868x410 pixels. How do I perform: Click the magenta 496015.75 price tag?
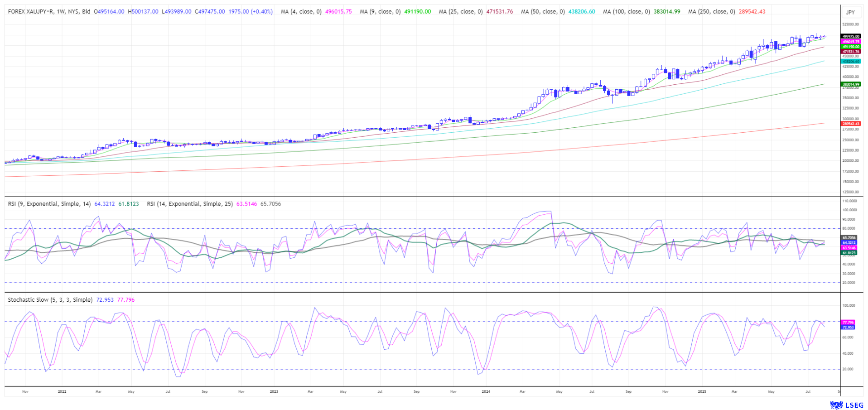point(850,42)
